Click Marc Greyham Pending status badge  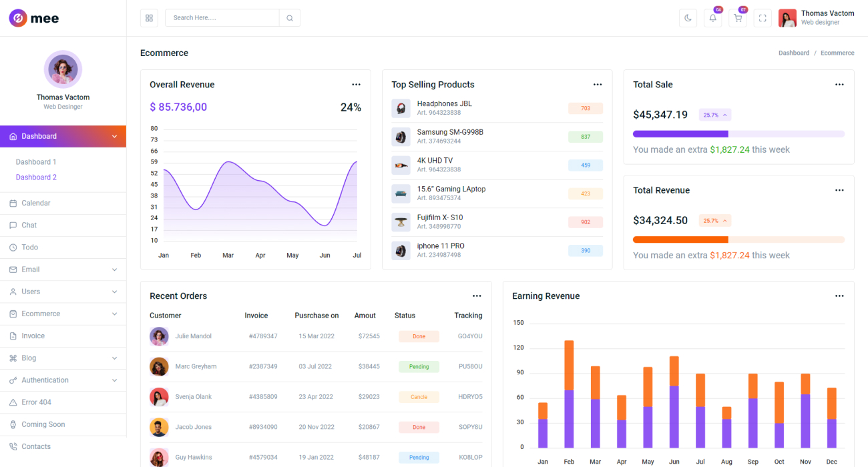(x=419, y=366)
